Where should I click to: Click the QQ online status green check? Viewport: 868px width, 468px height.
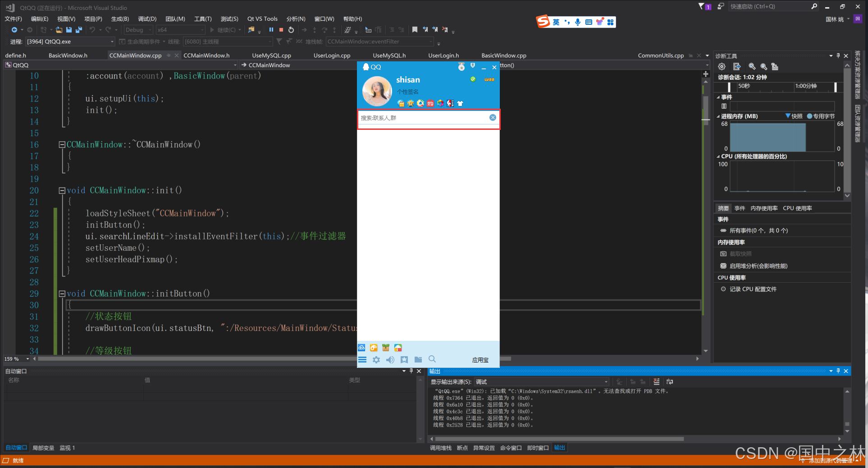point(473,79)
